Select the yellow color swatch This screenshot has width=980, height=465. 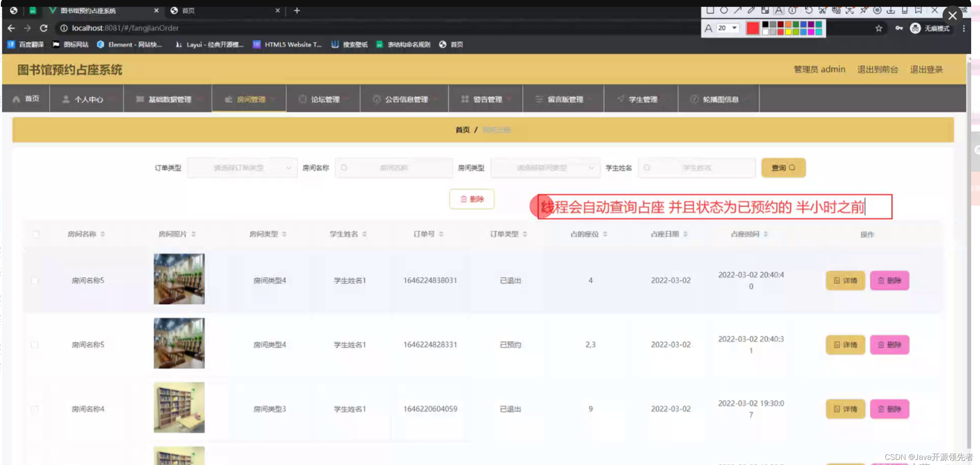tap(788, 32)
